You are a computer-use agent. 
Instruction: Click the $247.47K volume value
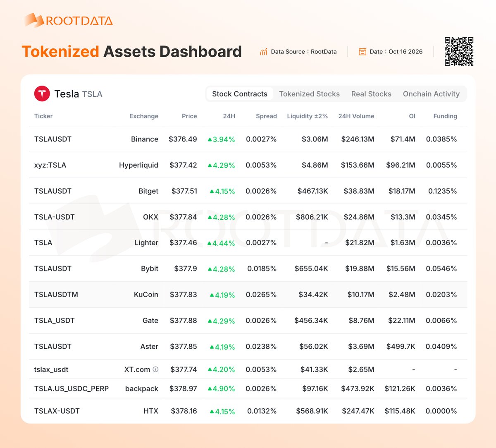358,411
